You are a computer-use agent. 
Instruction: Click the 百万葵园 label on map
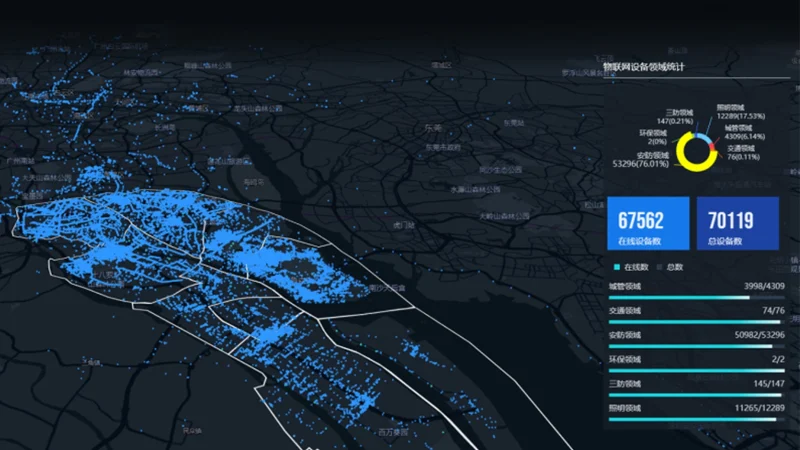[x=393, y=432]
